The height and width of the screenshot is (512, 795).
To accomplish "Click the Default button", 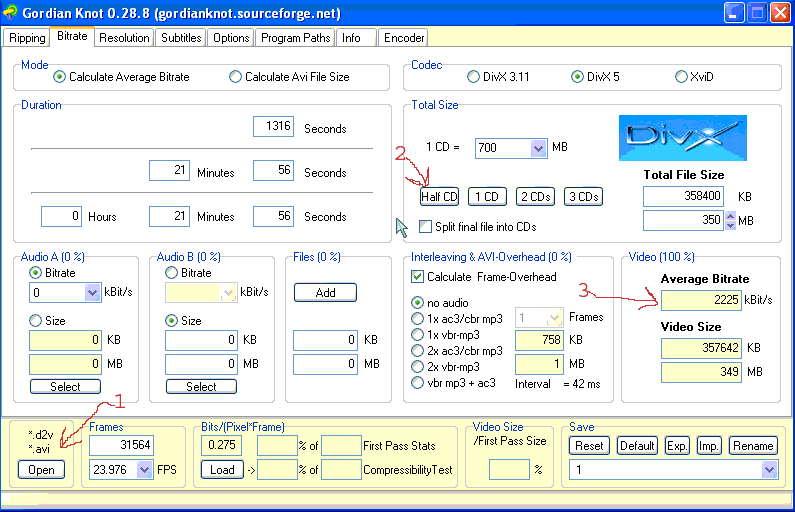I will coord(637,446).
